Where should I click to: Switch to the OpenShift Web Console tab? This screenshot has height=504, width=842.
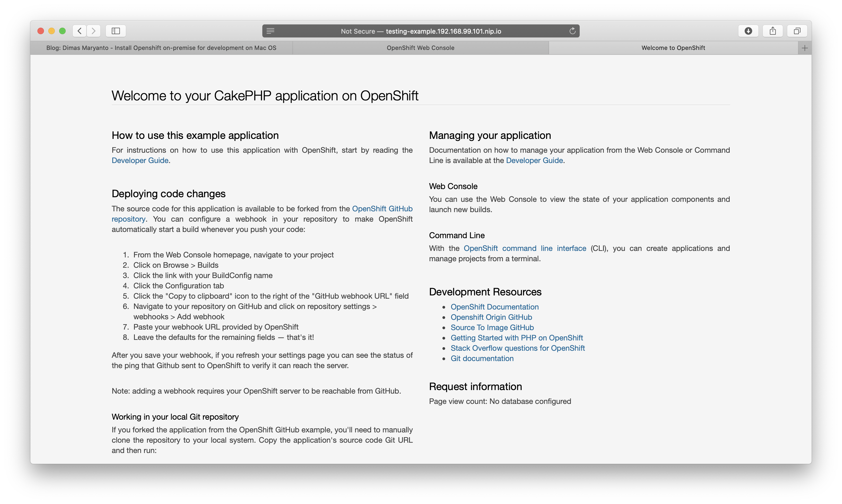(420, 48)
